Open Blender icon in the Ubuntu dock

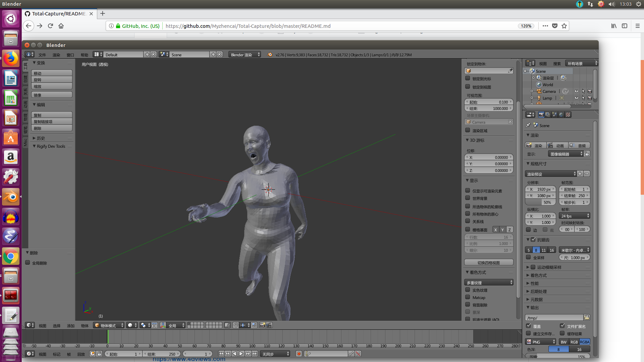tap(11, 196)
